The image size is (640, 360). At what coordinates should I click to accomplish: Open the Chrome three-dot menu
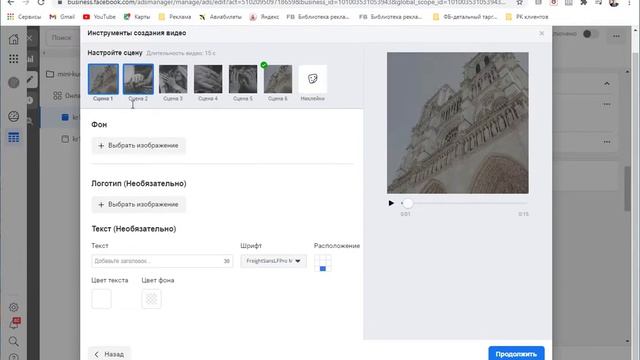click(x=629, y=2)
